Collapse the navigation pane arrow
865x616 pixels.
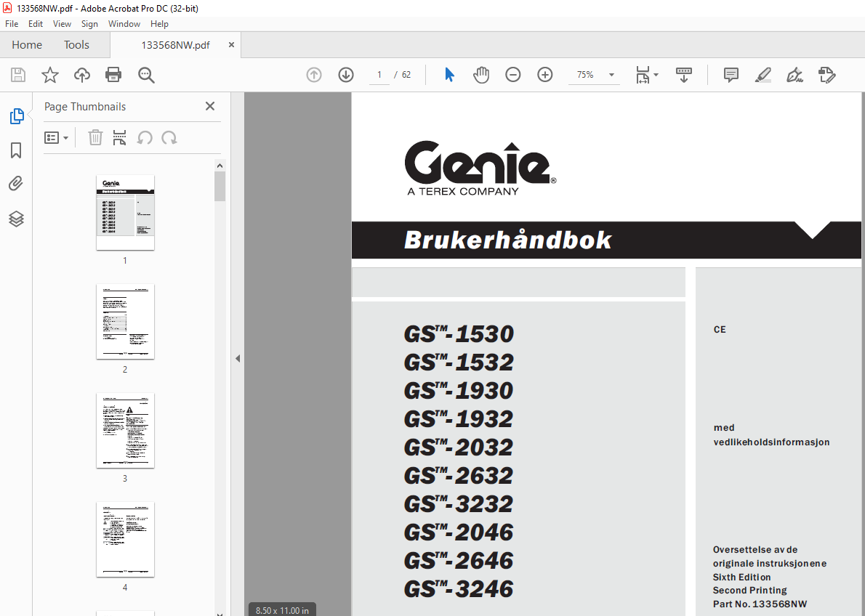click(x=238, y=358)
